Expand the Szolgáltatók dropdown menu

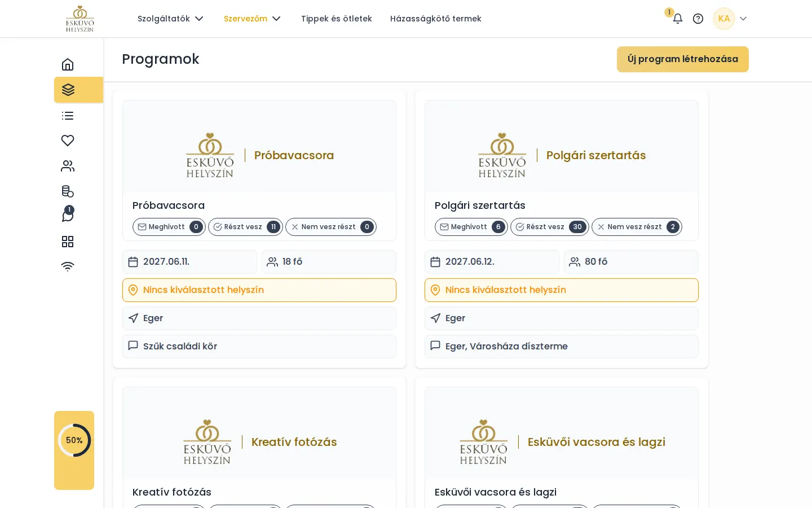tap(170, 19)
